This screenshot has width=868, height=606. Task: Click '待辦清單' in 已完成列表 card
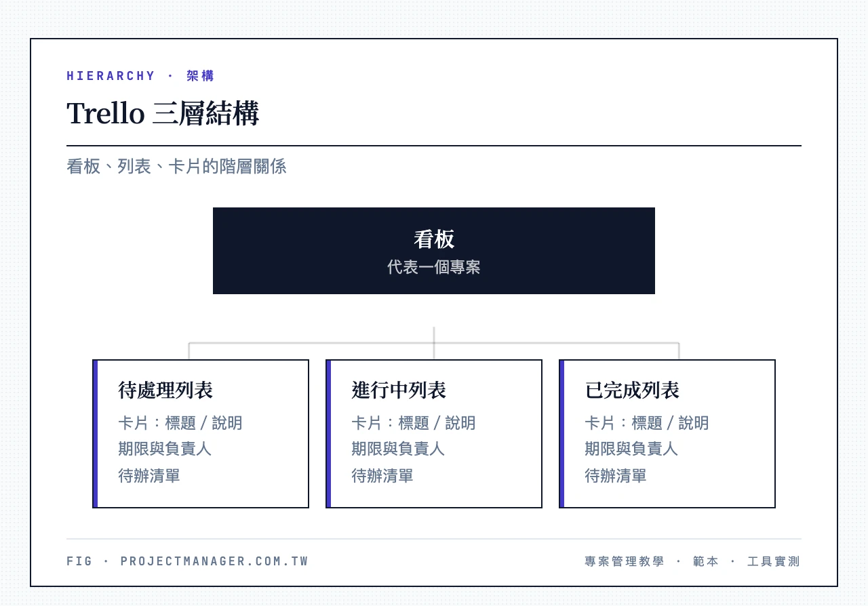(616, 476)
